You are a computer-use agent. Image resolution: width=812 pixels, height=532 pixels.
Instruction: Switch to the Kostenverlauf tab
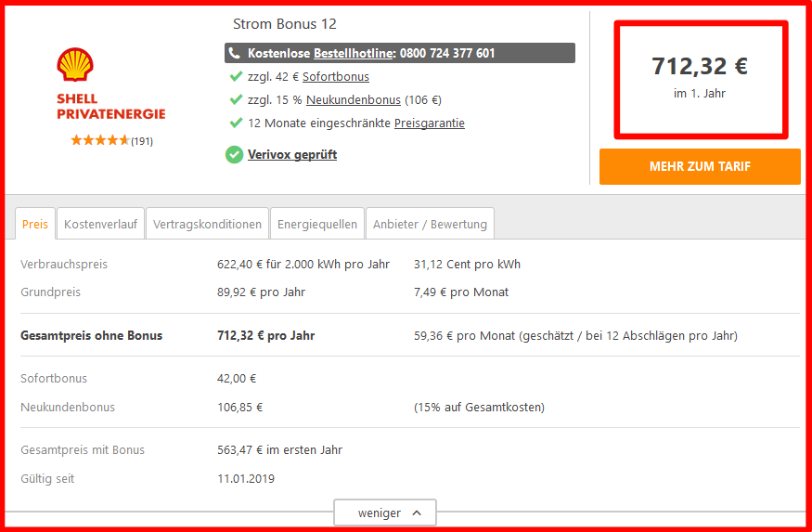(100, 224)
